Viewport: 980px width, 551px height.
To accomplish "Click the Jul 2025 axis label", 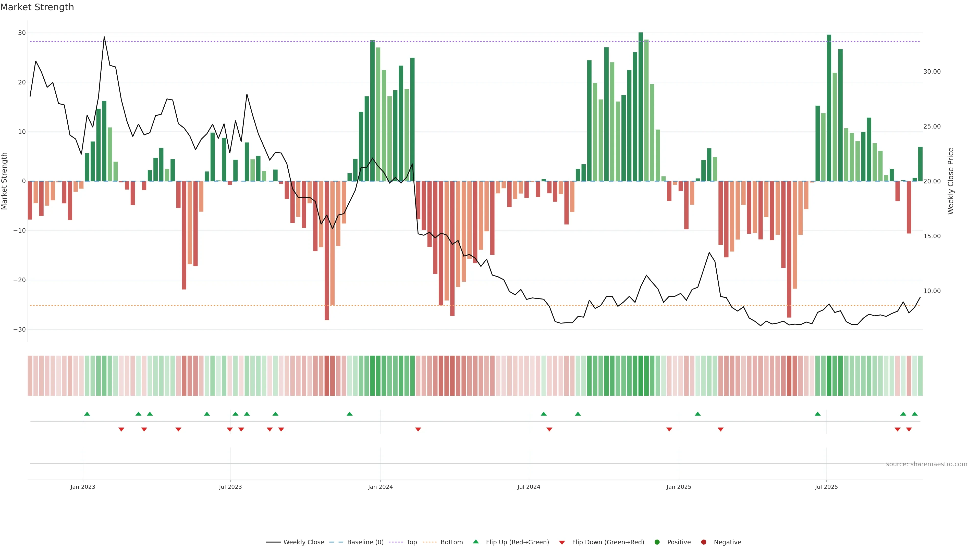I will click(x=826, y=487).
